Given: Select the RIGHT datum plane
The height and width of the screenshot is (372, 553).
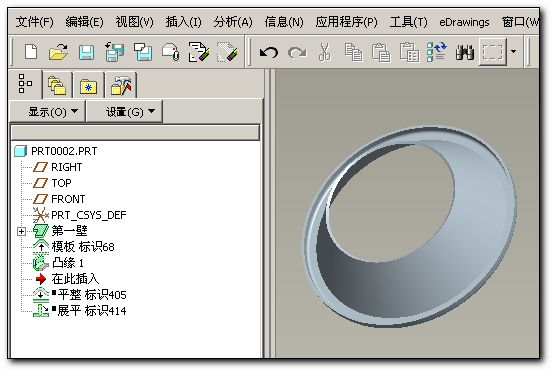Looking at the screenshot, I should [66, 167].
